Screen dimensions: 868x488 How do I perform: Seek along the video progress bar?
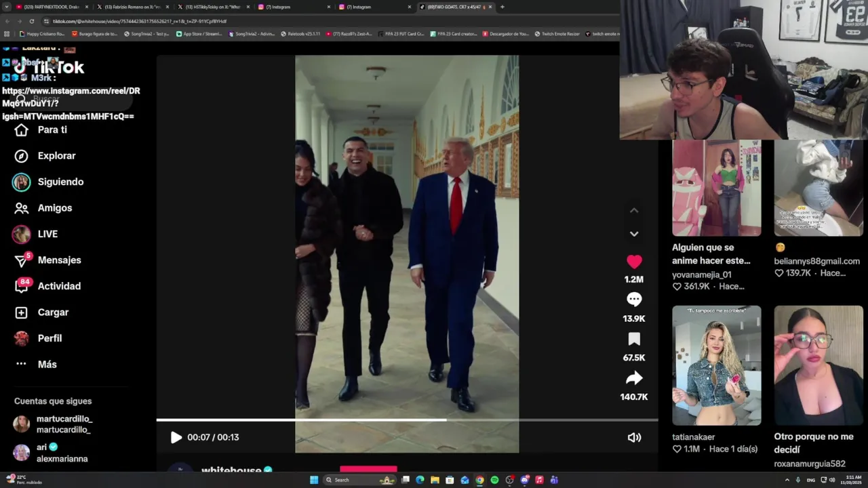pos(407,420)
